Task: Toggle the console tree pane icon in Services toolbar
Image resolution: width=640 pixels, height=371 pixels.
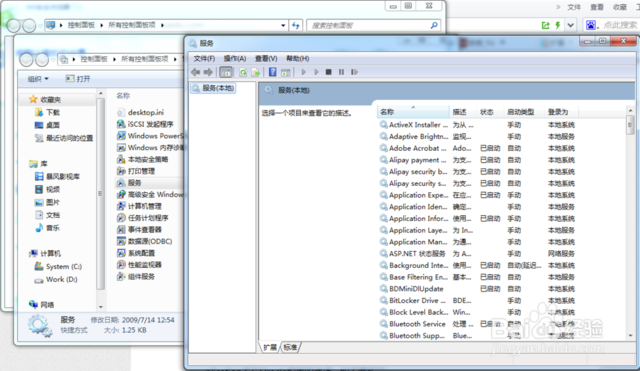Action: (226, 72)
